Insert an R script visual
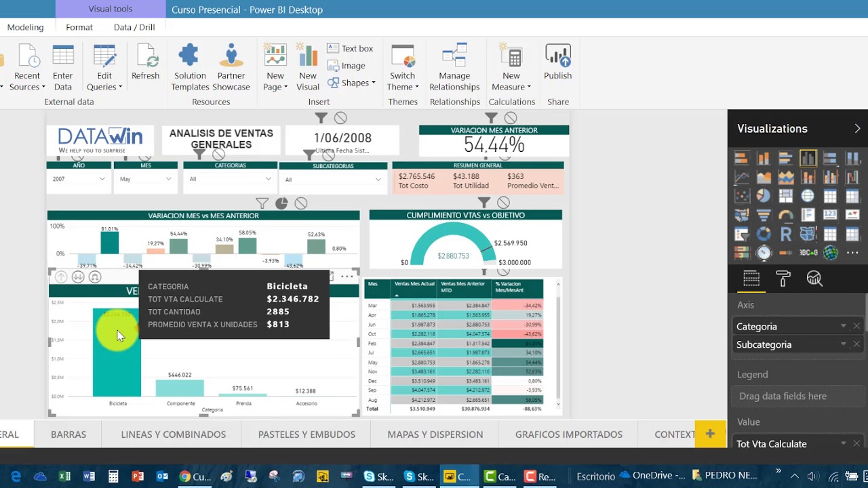The height and width of the screenshot is (488, 868). (786, 234)
